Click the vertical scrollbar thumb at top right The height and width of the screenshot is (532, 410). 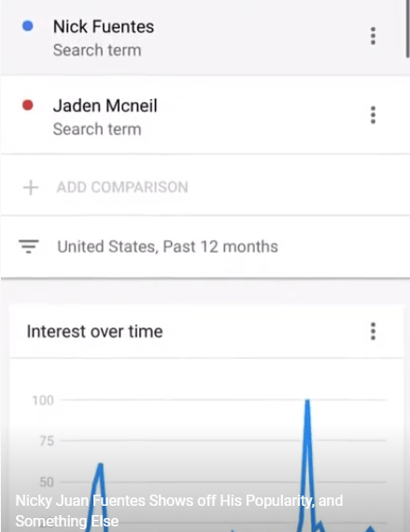[407, 29]
